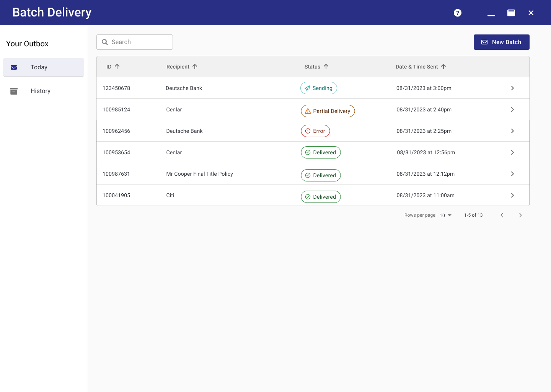
Task: Open the Rows per page dropdown
Action: (x=446, y=216)
